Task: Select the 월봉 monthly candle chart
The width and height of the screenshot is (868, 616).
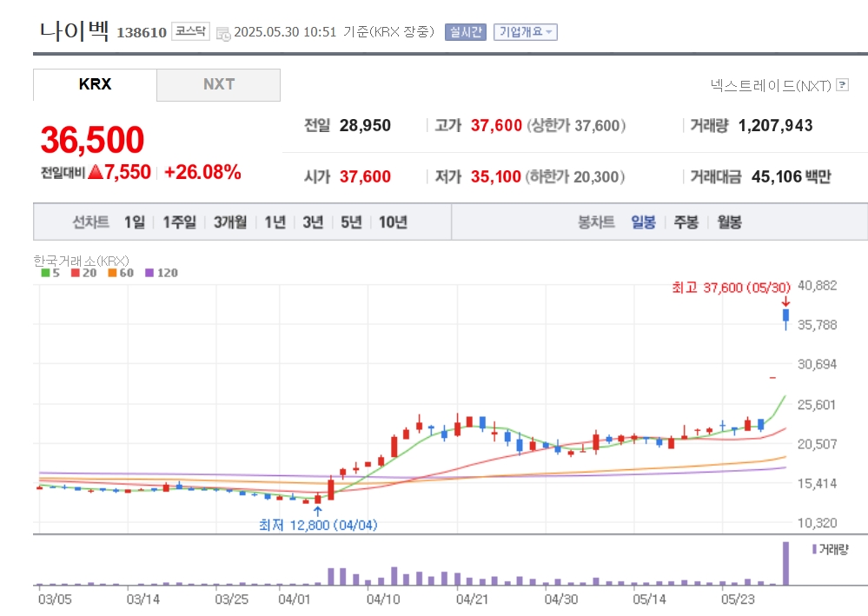Action: pyautogui.click(x=729, y=222)
